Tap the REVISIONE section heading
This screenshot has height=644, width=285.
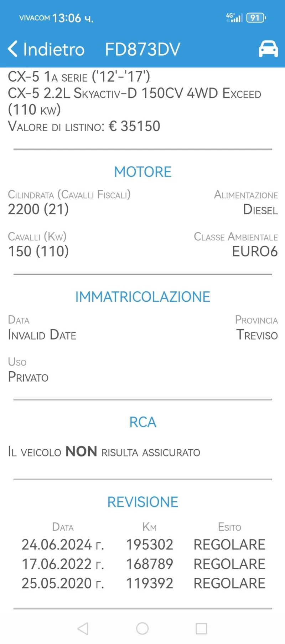point(142,502)
